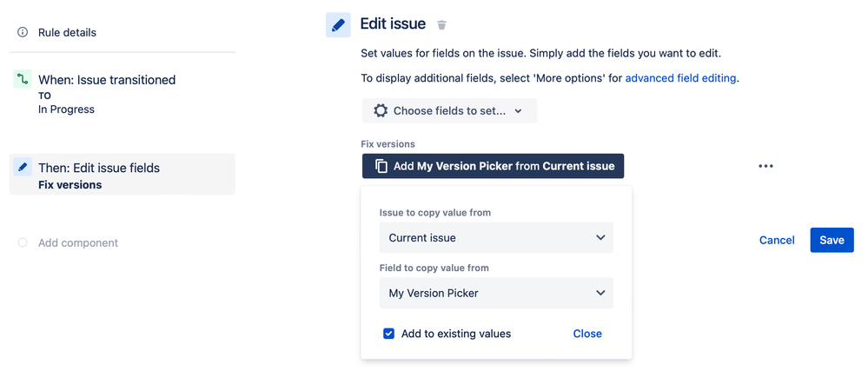Close the copy value popup

587,334
